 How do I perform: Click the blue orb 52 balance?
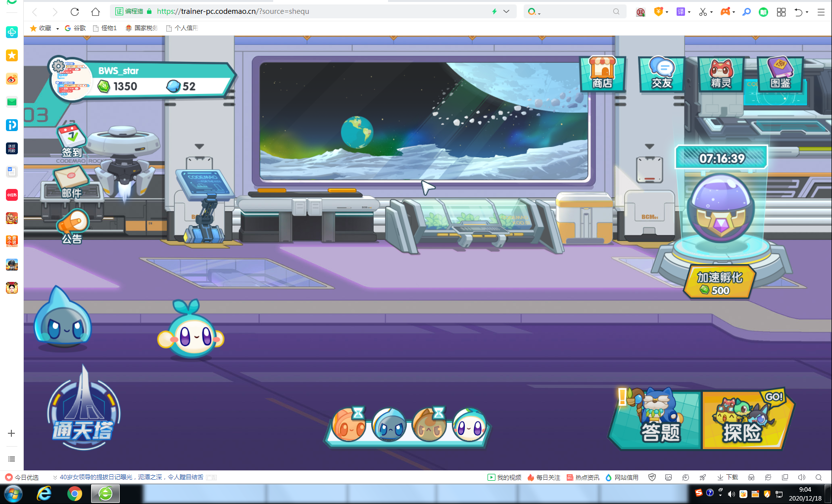coord(182,87)
